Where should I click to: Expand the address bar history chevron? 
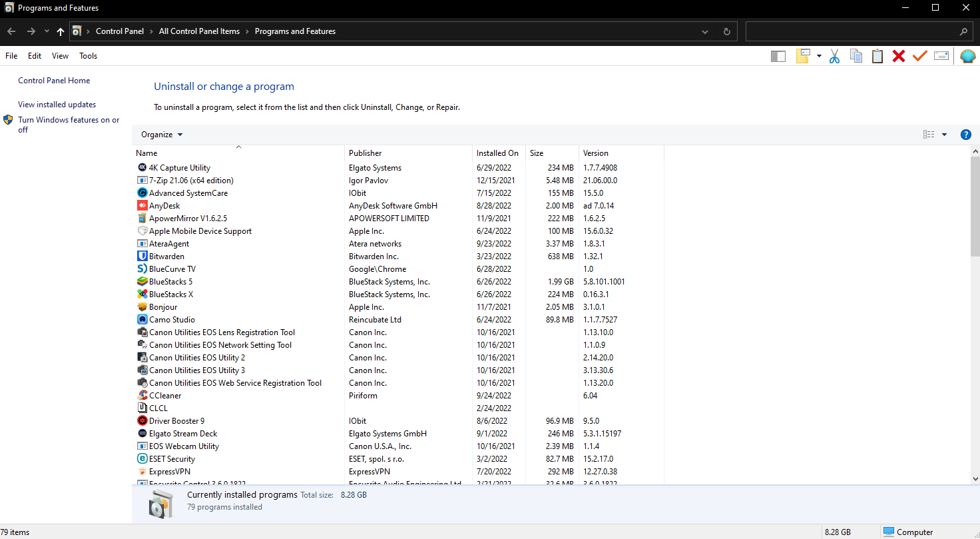point(704,31)
